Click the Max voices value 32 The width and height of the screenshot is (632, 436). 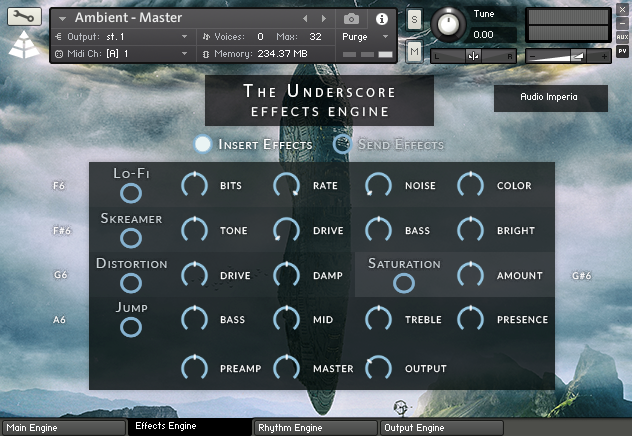pos(315,37)
